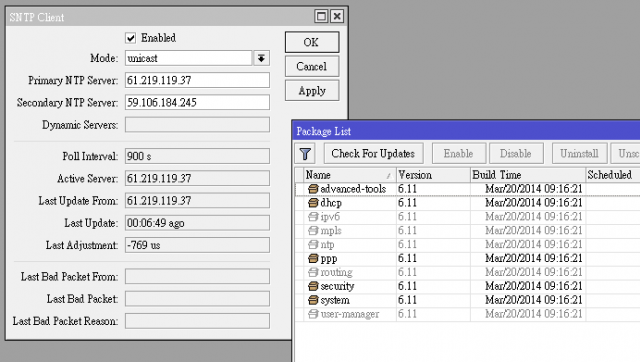Image resolution: width=640 pixels, height=362 pixels.
Task: Select the disabled ipv6 package icon
Action: click(313, 216)
